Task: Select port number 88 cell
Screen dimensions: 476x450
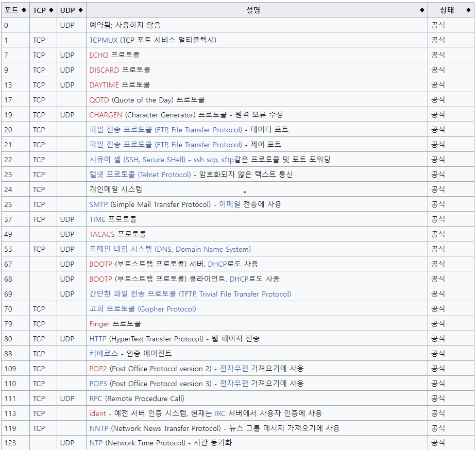Action: tap(15, 354)
